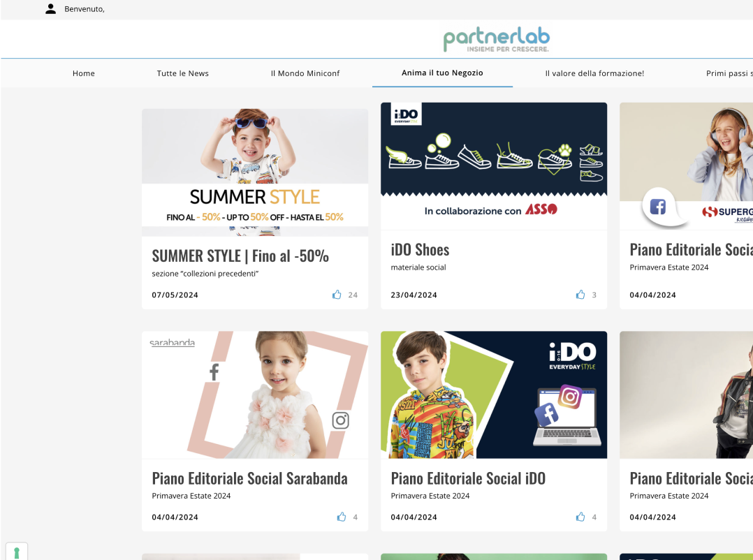The width and height of the screenshot is (753, 560).
Task: Click the green keyhole icon at bottom left
Action: [17, 552]
